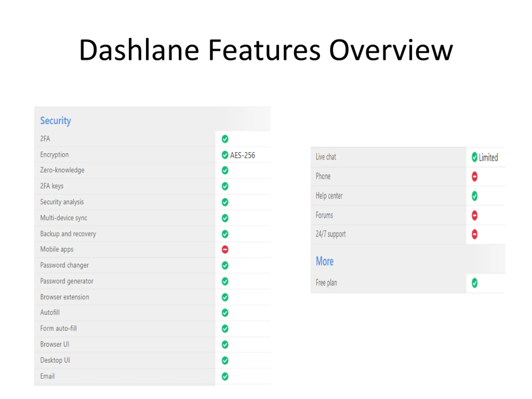Click the Limited value for Live chat
This screenshot has width=532, height=399.
[488, 158]
